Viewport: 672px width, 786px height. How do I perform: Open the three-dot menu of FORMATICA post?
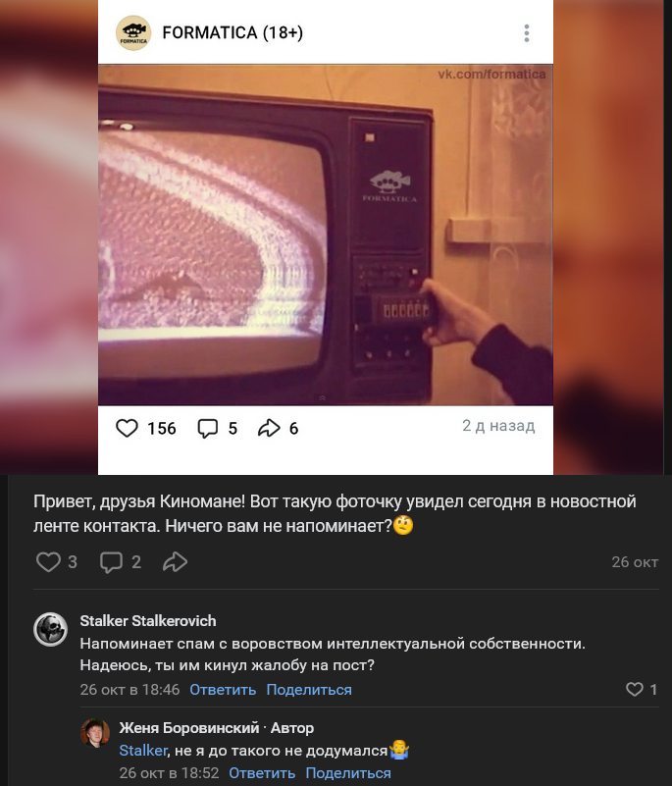coord(526,33)
